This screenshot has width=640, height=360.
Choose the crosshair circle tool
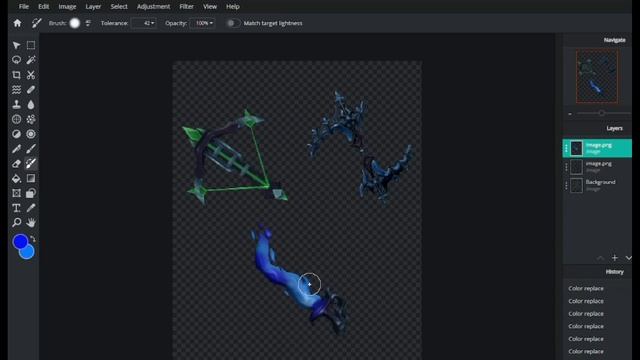click(16, 119)
